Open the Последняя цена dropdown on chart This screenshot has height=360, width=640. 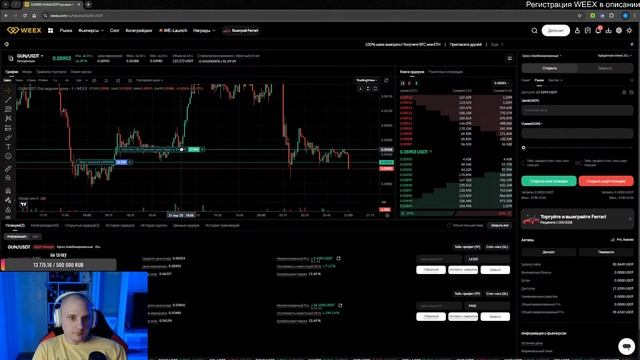click(149, 80)
